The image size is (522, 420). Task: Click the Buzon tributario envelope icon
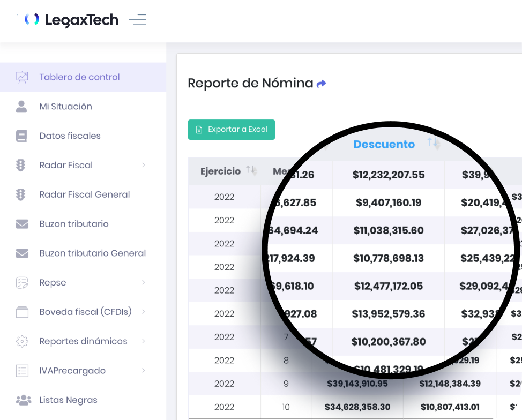pos(22,224)
